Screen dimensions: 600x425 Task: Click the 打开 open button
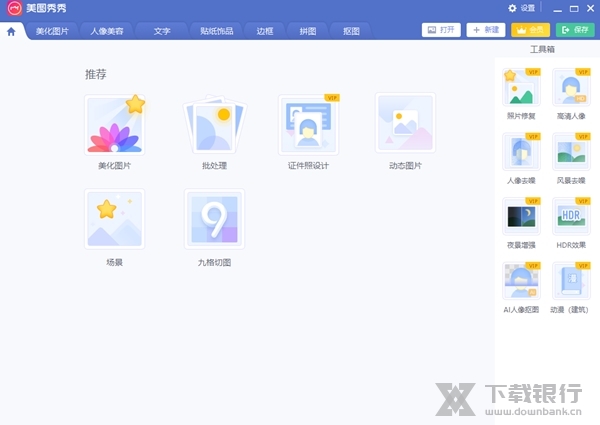point(441,30)
